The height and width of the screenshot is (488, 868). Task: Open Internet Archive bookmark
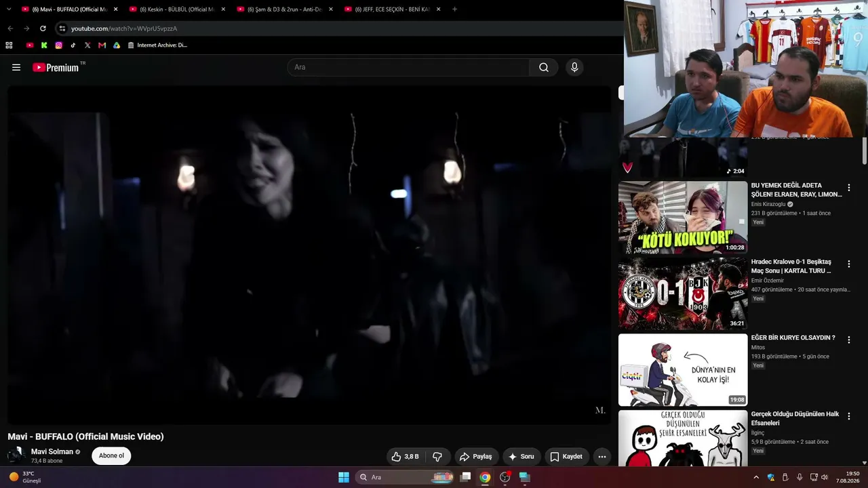tap(157, 45)
